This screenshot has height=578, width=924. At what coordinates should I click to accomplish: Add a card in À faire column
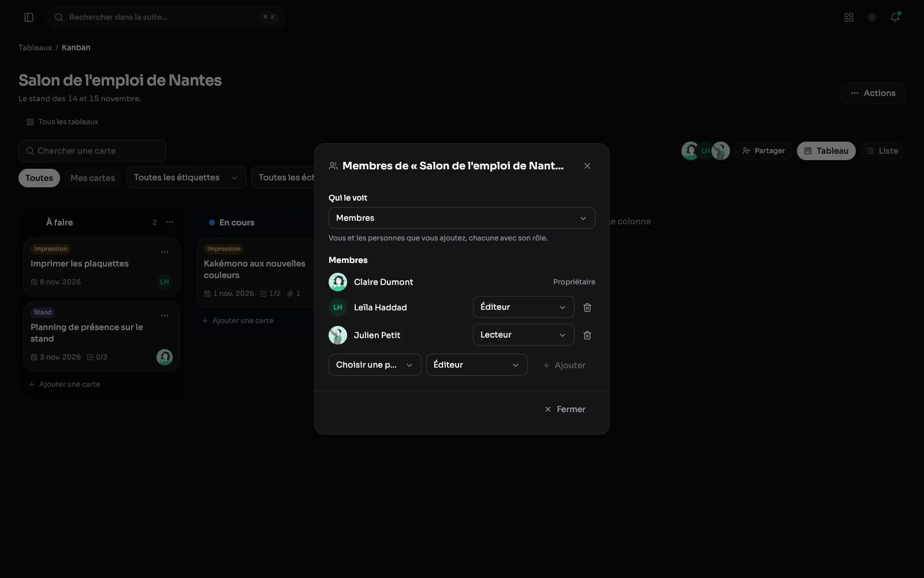pyautogui.click(x=65, y=384)
